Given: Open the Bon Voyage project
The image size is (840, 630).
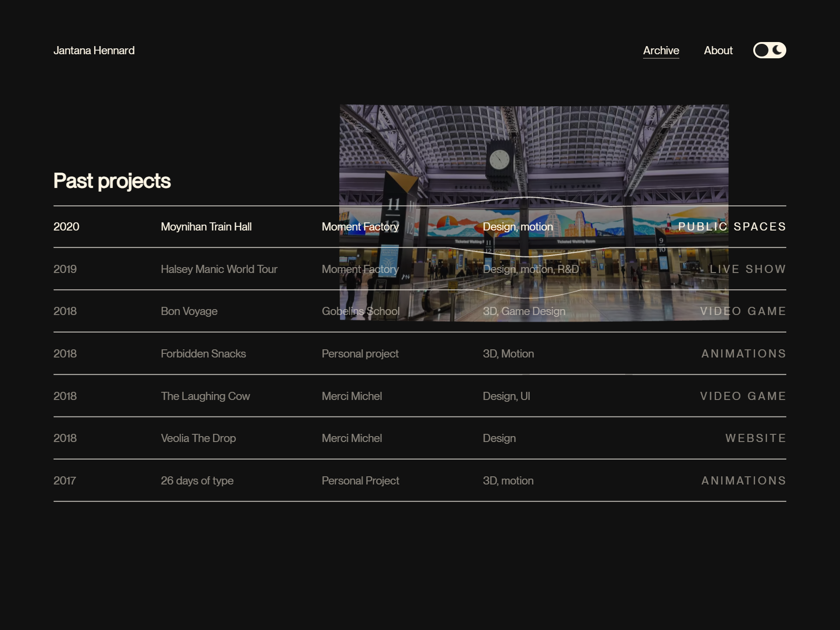Looking at the screenshot, I should tap(189, 311).
